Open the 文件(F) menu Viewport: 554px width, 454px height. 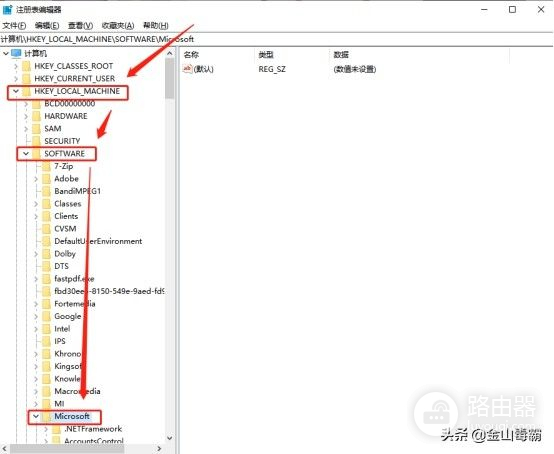(14, 25)
